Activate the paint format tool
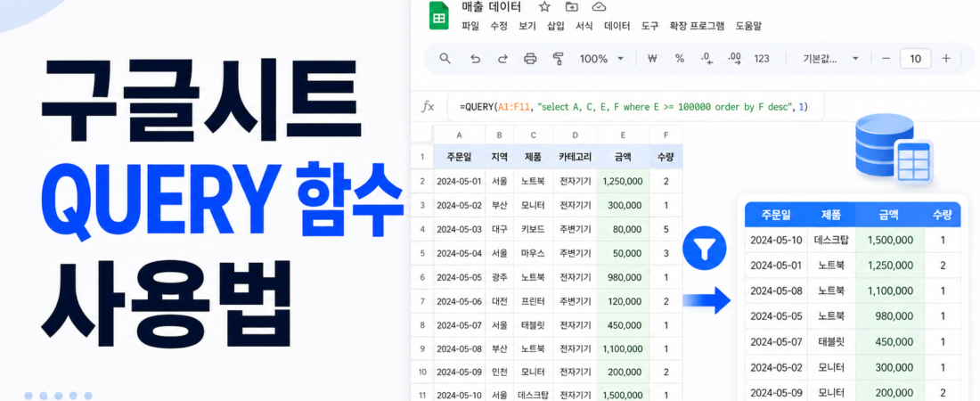The height and width of the screenshot is (401, 980). [x=559, y=58]
